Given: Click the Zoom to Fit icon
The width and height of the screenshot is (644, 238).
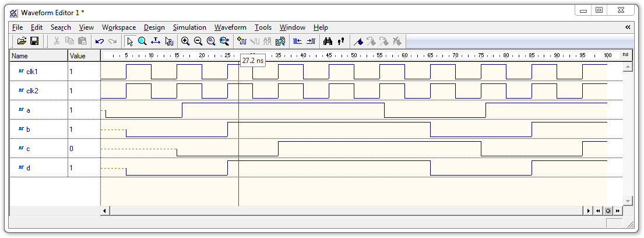Looking at the screenshot, I should 224,41.
